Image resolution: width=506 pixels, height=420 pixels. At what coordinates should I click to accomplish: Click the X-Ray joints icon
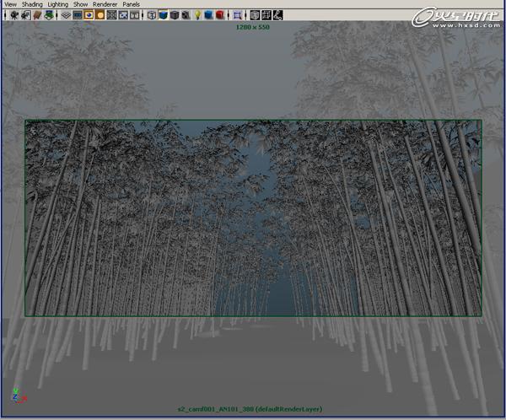point(277,14)
